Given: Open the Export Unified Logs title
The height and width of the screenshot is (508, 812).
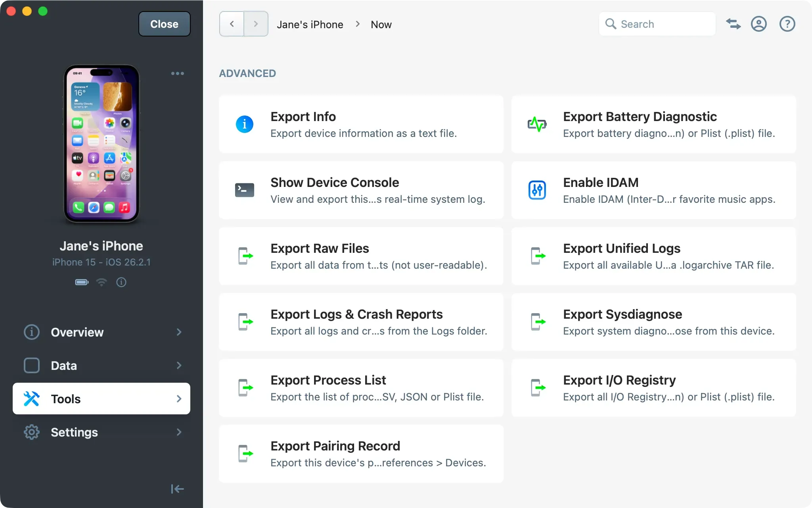Looking at the screenshot, I should tap(622, 248).
